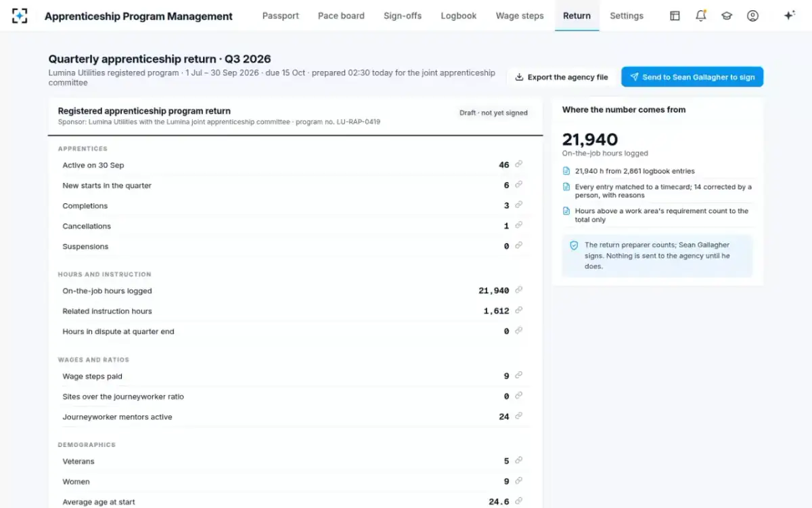Image resolution: width=812 pixels, height=508 pixels.
Task: Open source link for On-the-job hours logged
Action: click(519, 291)
